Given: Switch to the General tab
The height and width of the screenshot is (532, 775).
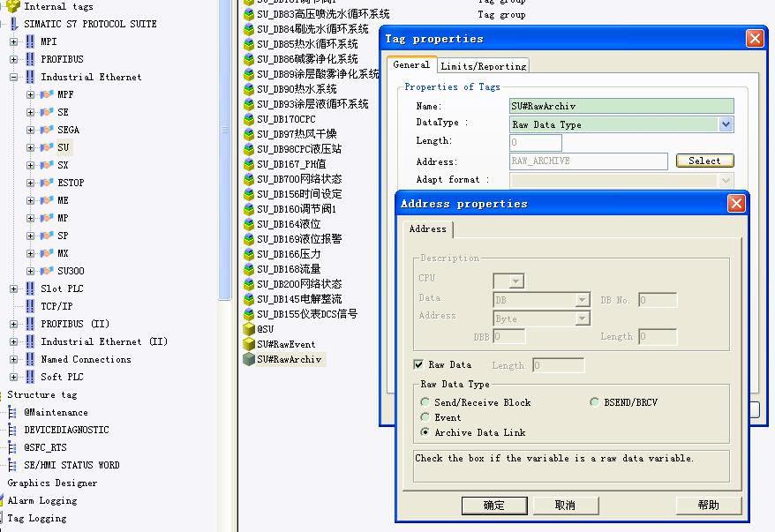Looking at the screenshot, I should 411,64.
